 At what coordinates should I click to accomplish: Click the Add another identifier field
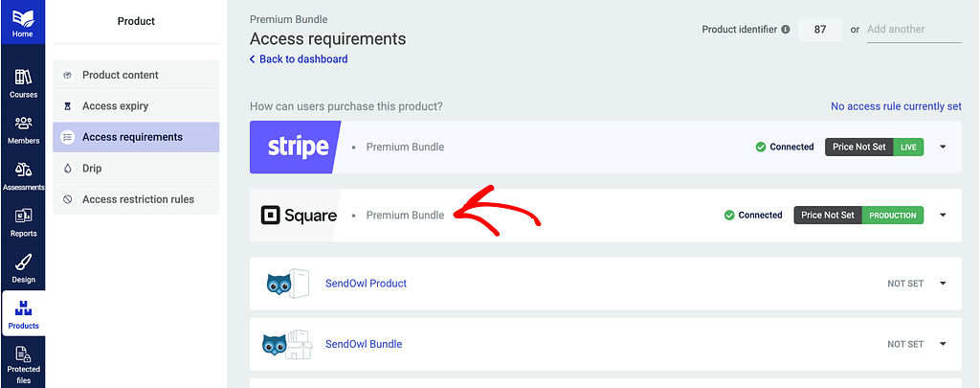tap(913, 30)
